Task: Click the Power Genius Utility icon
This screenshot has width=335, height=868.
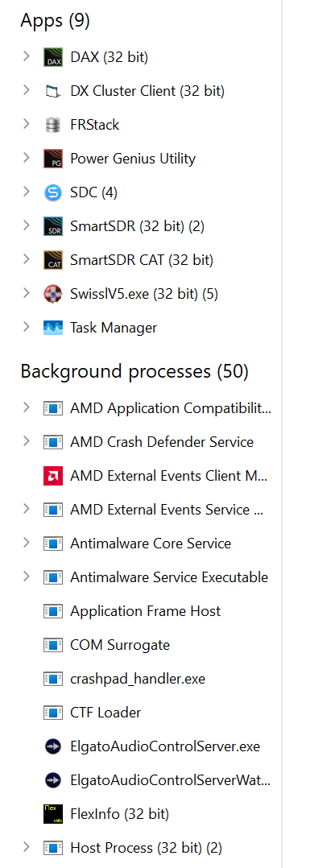Action: click(x=53, y=159)
